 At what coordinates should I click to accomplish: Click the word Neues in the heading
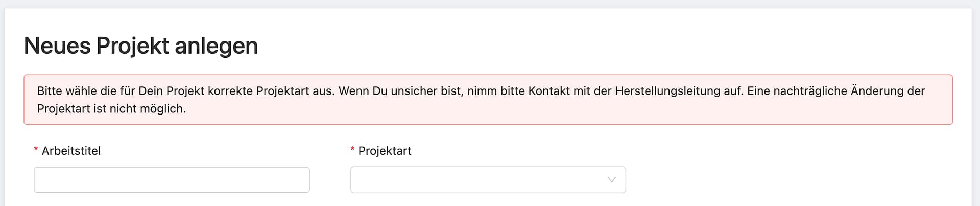tap(57, 45)
